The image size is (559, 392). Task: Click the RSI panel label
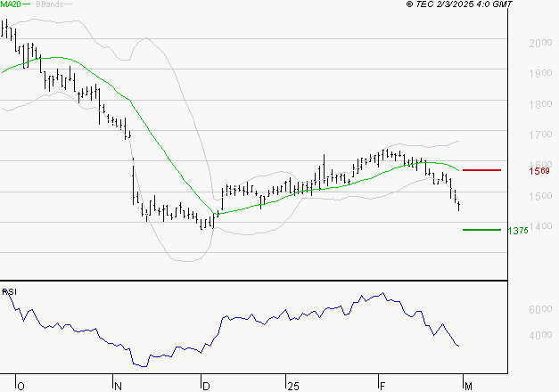pos(9,292)
